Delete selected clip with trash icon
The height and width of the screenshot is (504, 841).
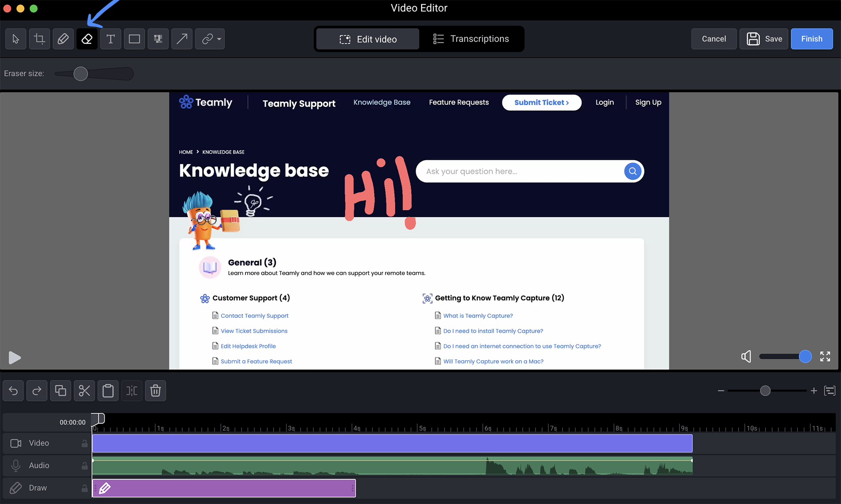(155, 391)
